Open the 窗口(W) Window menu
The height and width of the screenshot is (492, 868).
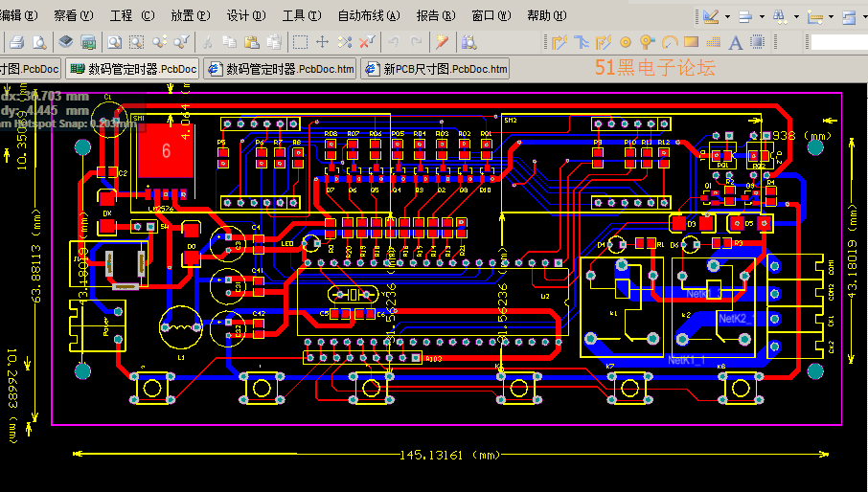click(491, 15)
